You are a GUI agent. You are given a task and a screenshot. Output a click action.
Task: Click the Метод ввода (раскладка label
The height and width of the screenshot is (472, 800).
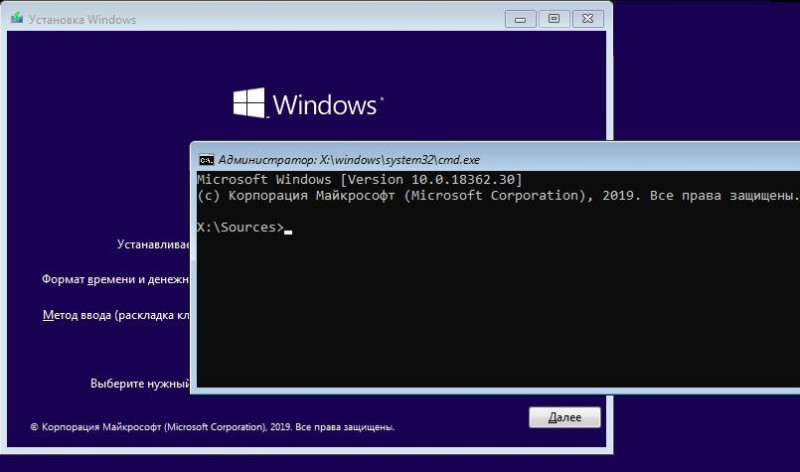pos(116,315)
